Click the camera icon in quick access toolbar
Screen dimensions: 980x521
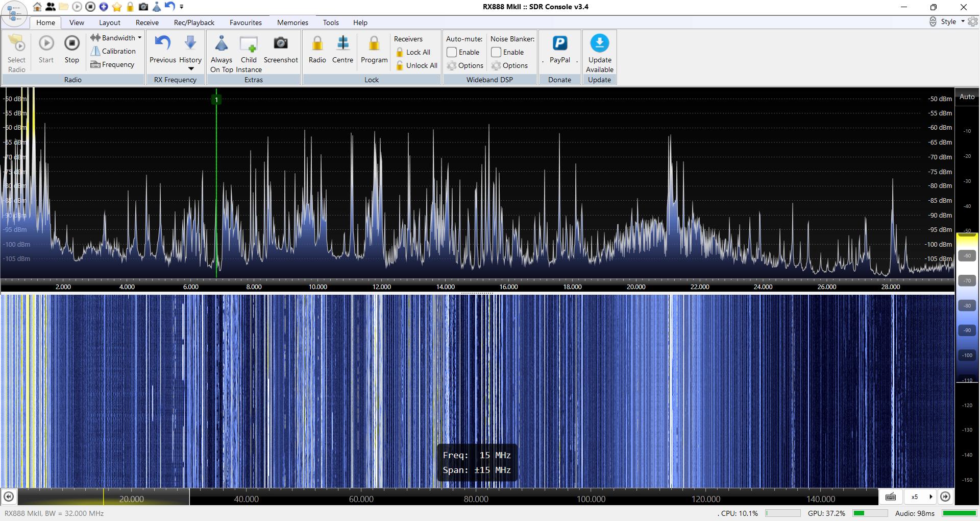coord(143,7)
